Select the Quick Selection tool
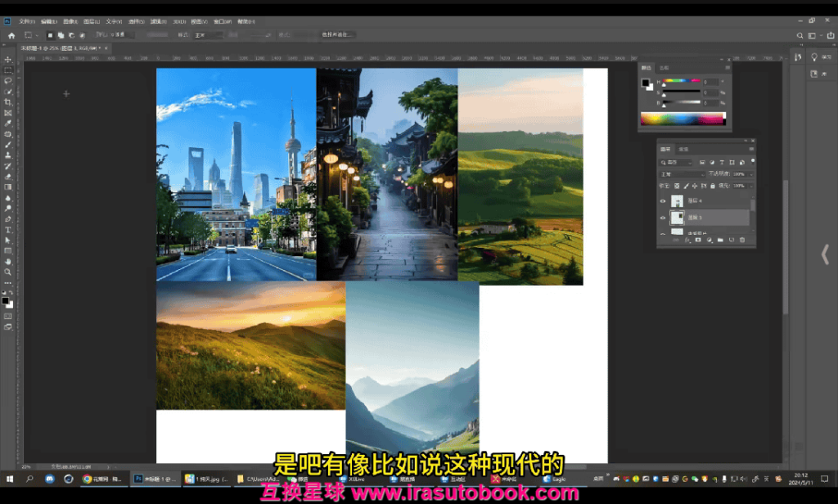 pyautogui.click(x=8, y=92)
